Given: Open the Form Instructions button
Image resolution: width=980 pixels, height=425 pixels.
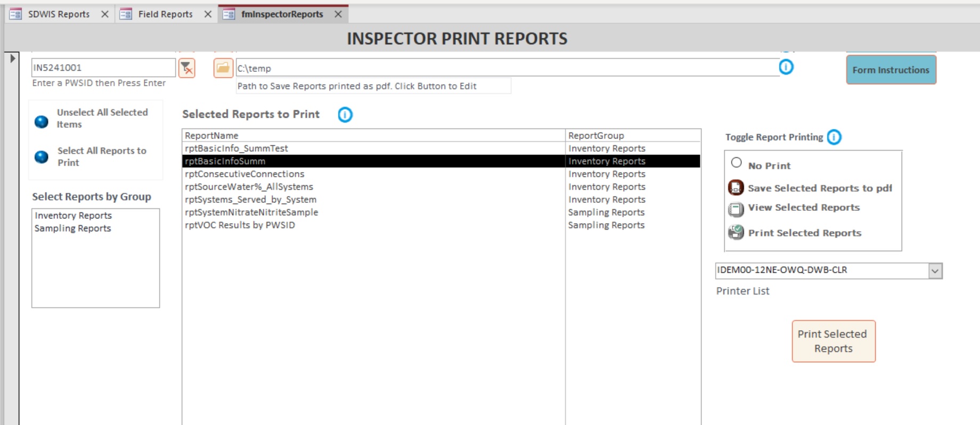Looking at the screenshot, I should [891, 70].
